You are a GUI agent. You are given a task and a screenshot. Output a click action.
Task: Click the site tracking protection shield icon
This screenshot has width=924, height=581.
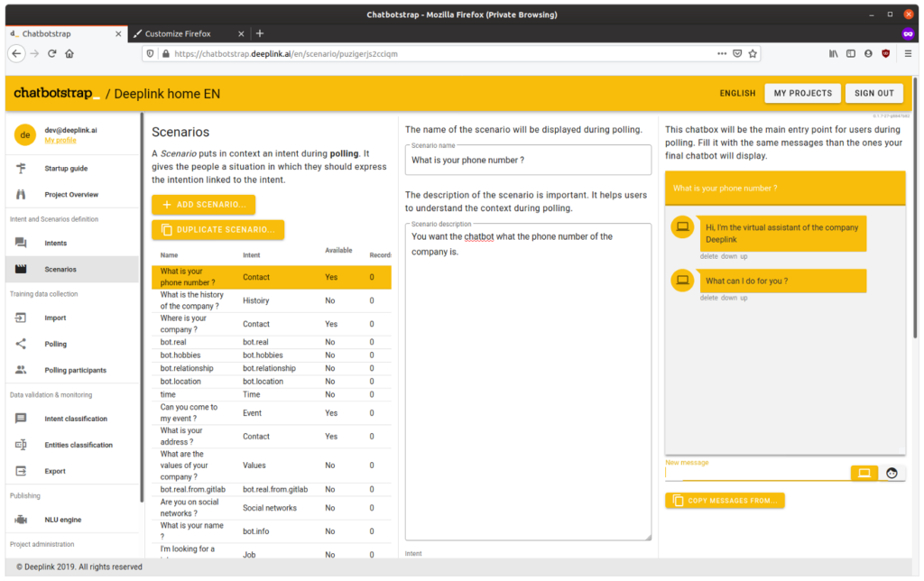[x=151, y=53]
